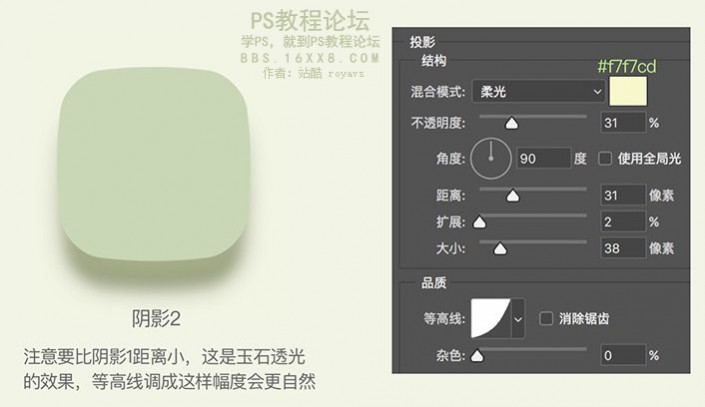
Task: Click the green rounded jade icon preview
Action: [x=153, y=165]
